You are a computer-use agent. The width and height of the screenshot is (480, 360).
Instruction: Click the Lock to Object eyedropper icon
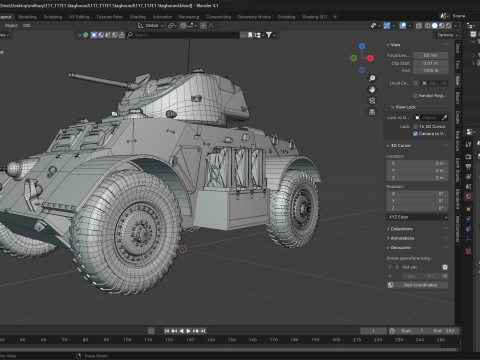(444, 118)
